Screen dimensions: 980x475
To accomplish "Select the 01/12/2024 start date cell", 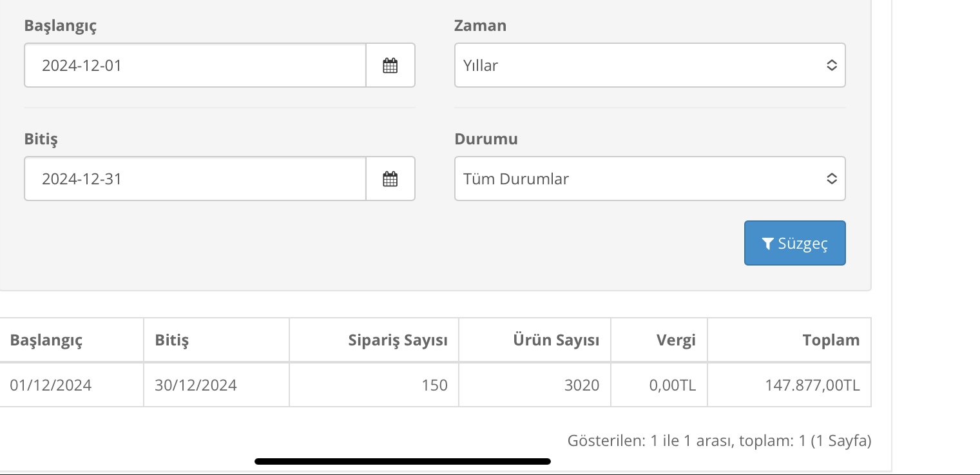I will tap(71, 385).
